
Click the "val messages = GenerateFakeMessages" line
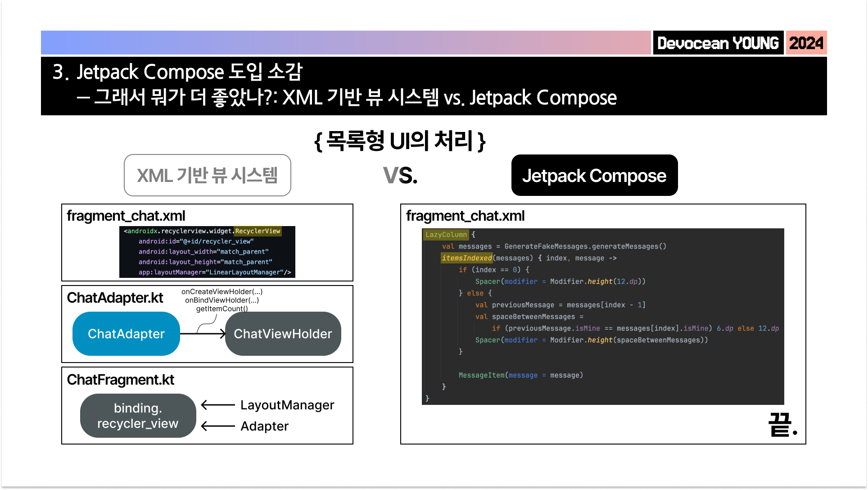point(554,246)
